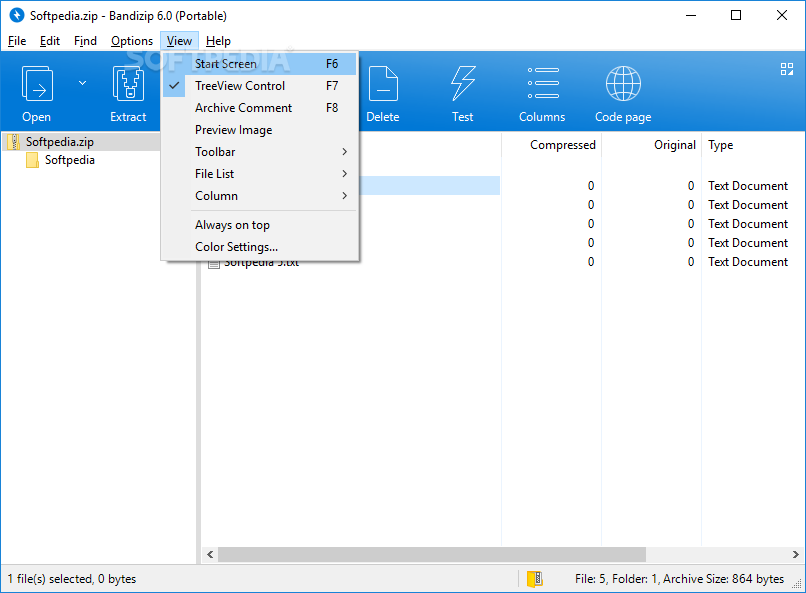Maximize the Bandizip window

pyautogui.click(x=736, y=15)
